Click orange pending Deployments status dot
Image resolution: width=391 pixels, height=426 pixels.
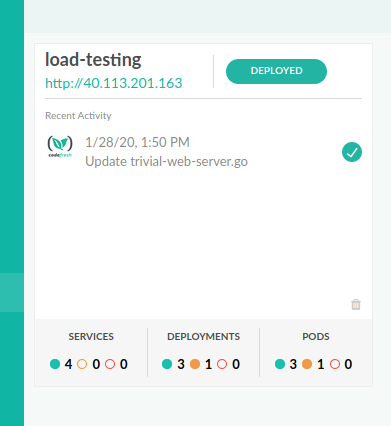point(195,364)
